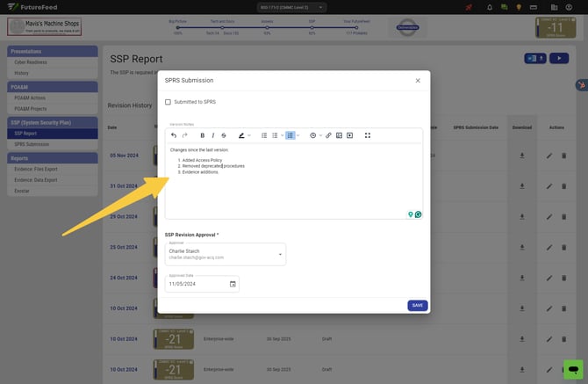Apply strikethrough formatting in editor

[224, 135]
